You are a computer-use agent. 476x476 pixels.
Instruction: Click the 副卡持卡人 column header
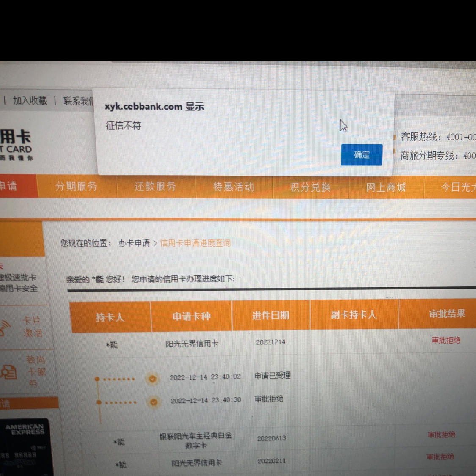pyautogui.click(x=354, y=314)
